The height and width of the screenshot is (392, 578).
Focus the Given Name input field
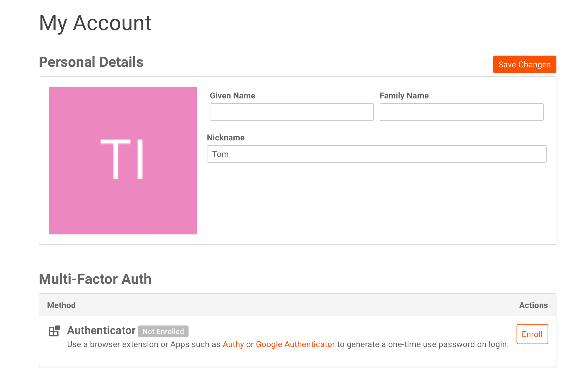291,112
